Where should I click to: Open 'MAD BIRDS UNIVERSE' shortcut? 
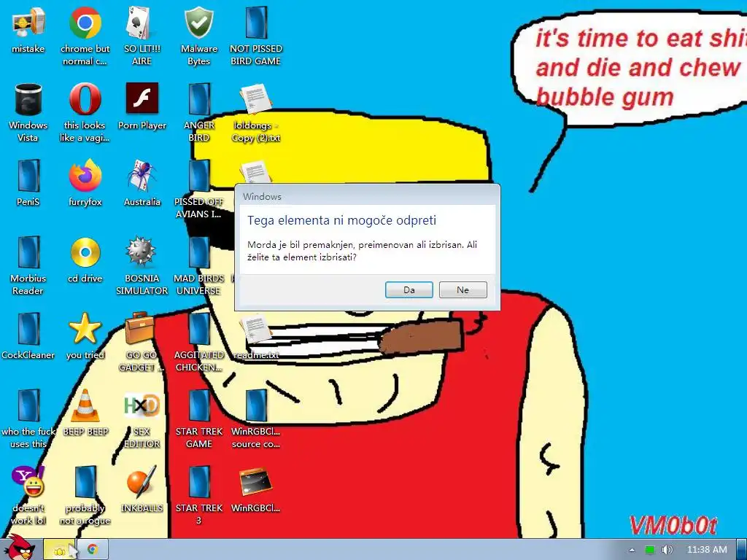click(x=198, y=265)
